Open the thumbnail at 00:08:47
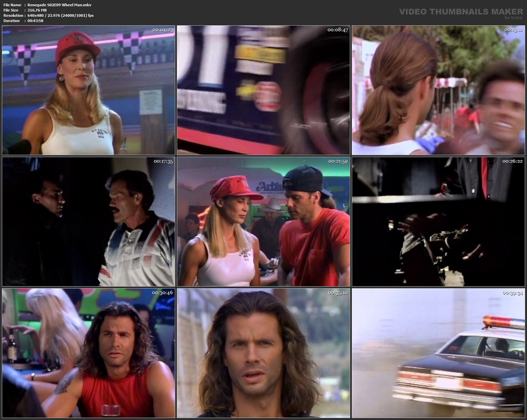 (x=264, y=90)
